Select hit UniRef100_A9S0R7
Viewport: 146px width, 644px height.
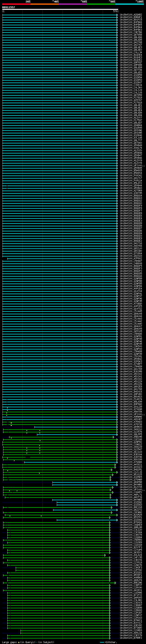[131, 419]
